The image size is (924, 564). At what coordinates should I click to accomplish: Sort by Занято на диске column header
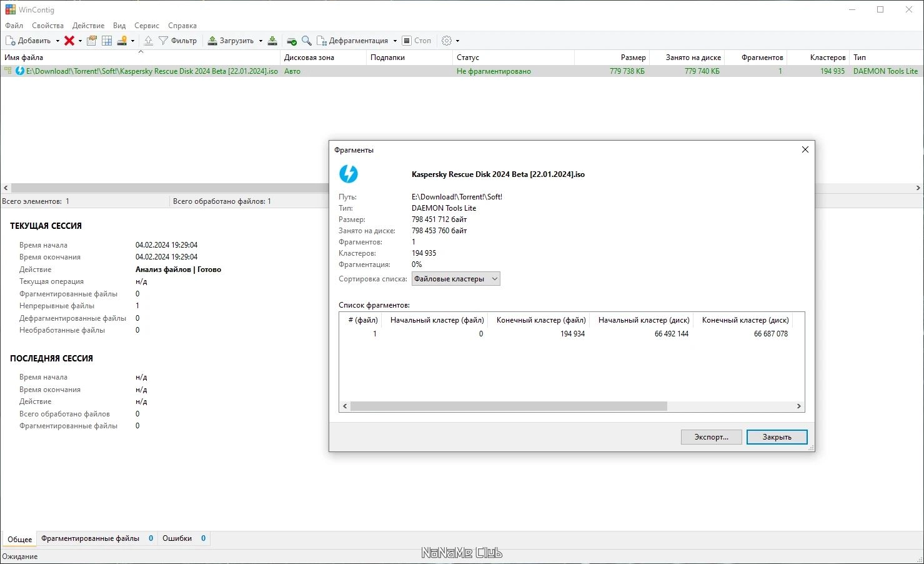tap(687, 58)
